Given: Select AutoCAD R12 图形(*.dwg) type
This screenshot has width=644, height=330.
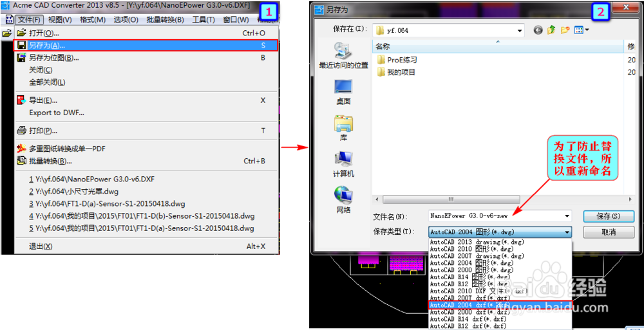Looking at the screenshot, I should click(x=500, y=284).
